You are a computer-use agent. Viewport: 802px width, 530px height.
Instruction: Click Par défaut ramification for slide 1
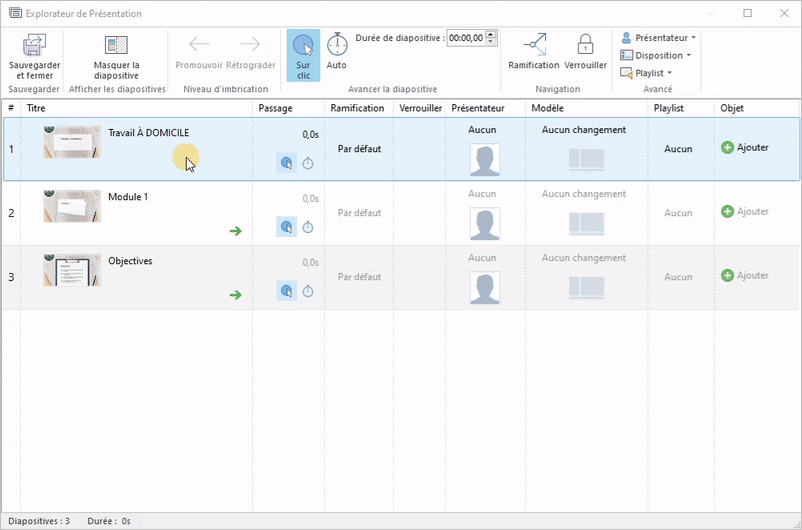(359, 149)
